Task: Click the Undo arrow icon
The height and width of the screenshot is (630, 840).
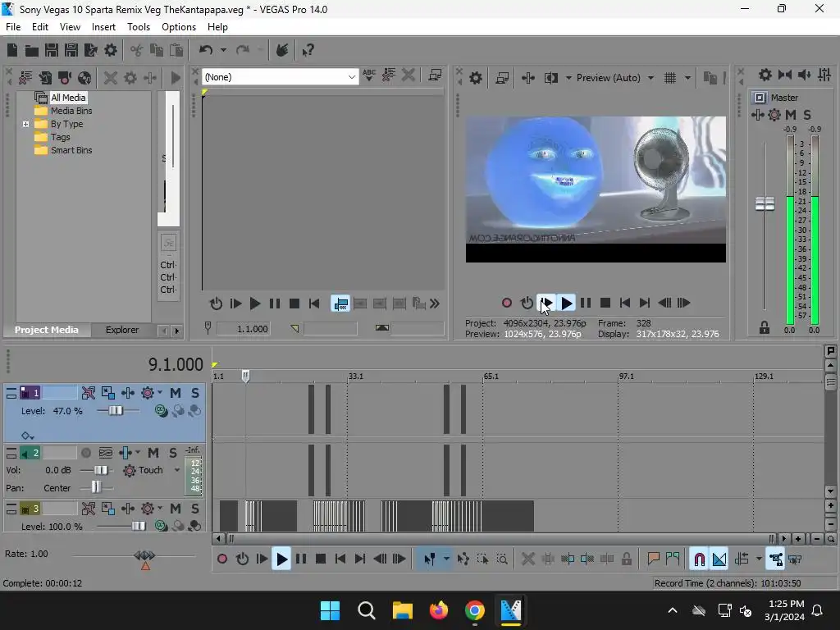Action: 206,50
